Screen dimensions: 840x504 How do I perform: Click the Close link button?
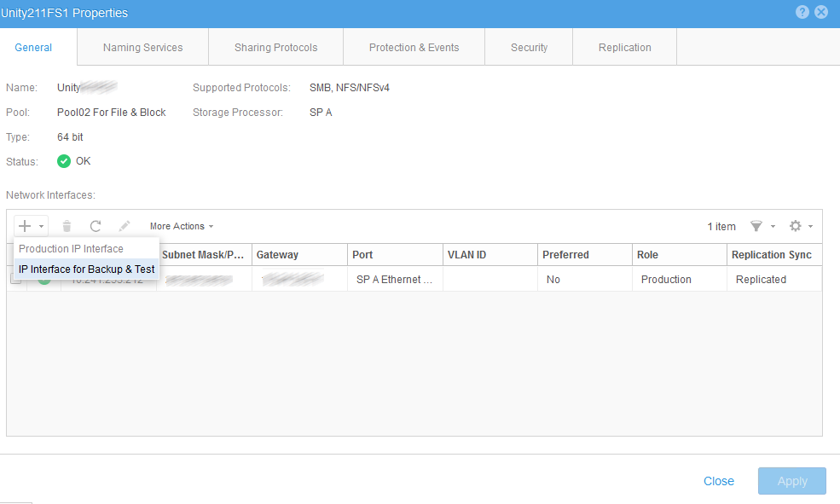tap(718, 481)
